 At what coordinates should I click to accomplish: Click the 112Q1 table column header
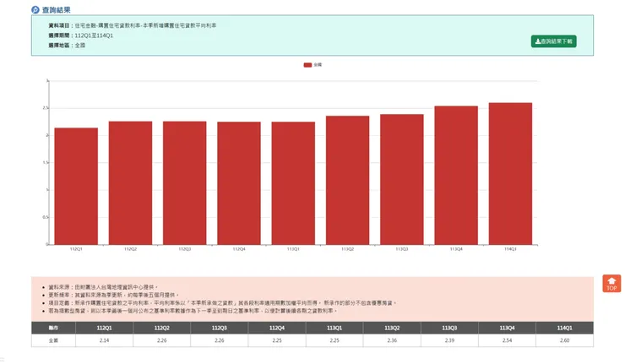104,328
